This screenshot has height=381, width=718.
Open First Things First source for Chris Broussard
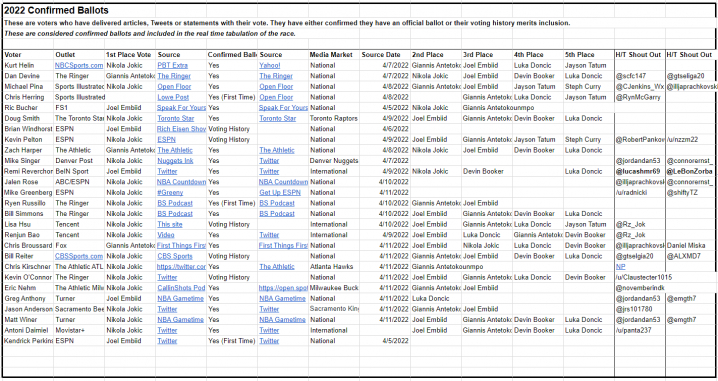tap(181, 245)
